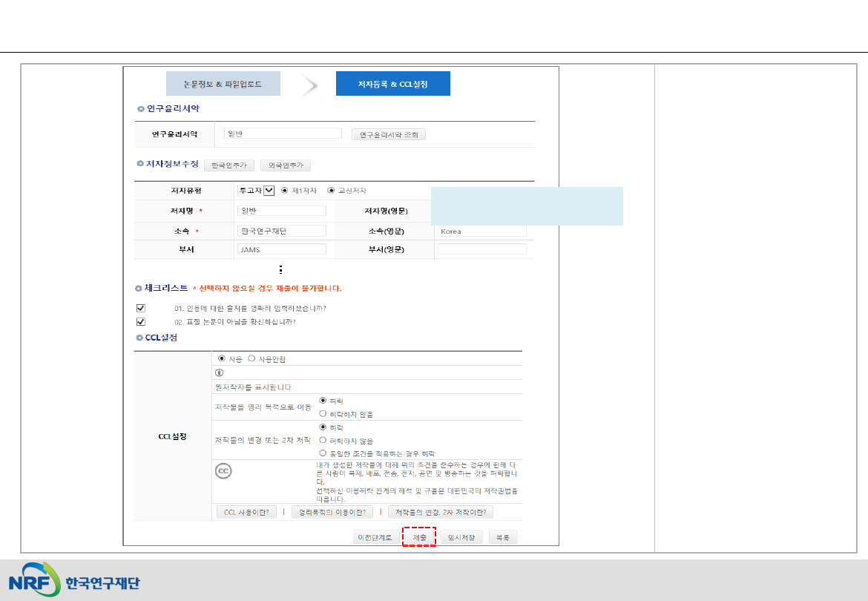The width and height of the screenshot is (868, 601).
Task: Click 연구윤리서약 조회 button
Action: point(388,135)
